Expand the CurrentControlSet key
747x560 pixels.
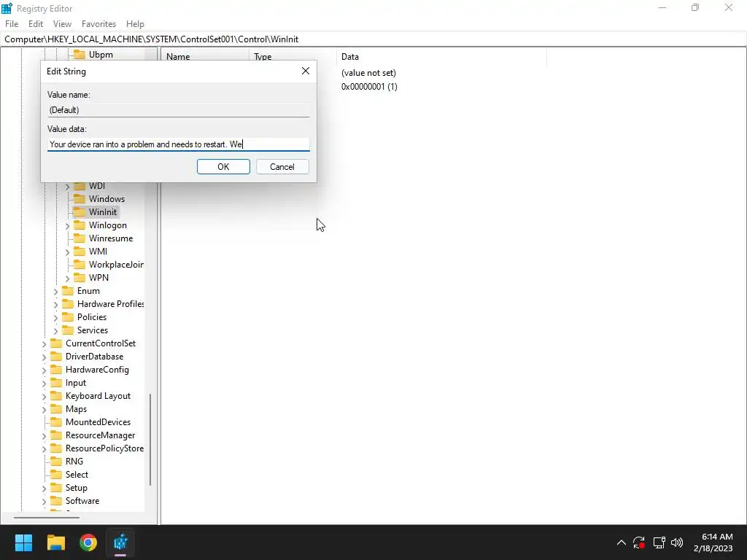click(44, 344)
